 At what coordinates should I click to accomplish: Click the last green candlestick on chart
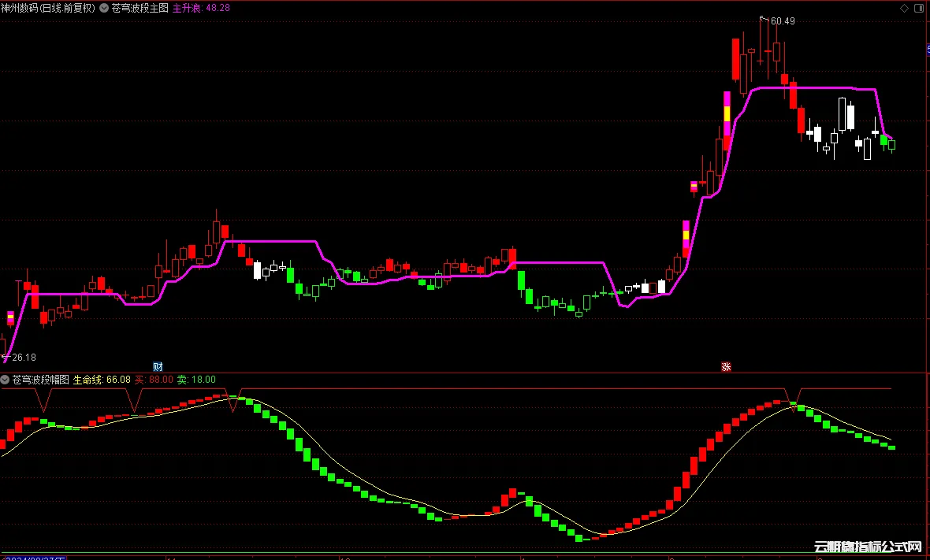point(892,145)
